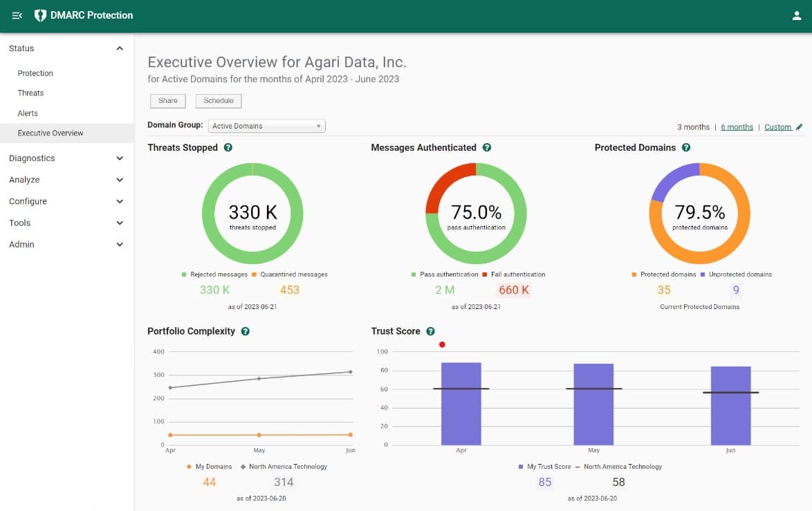Open help icon next to Threats Stopped
This screenshot has height=511, width=812.
point(228,147)
